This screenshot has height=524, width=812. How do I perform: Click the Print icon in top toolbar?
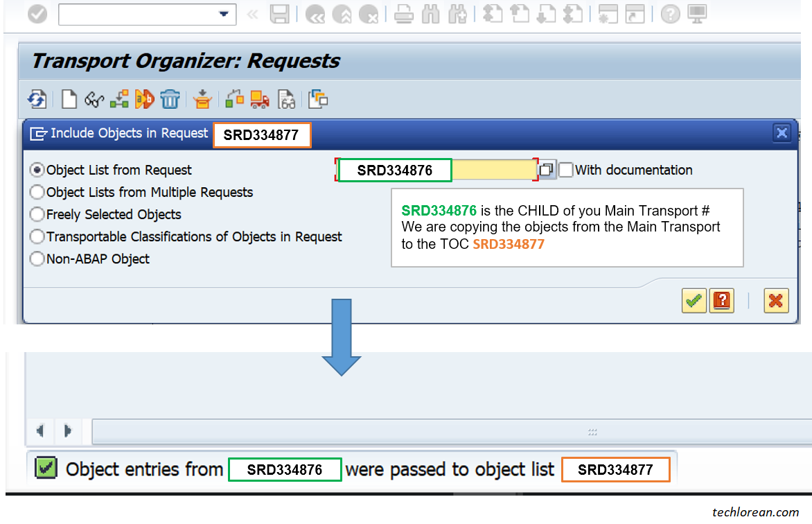404,14
